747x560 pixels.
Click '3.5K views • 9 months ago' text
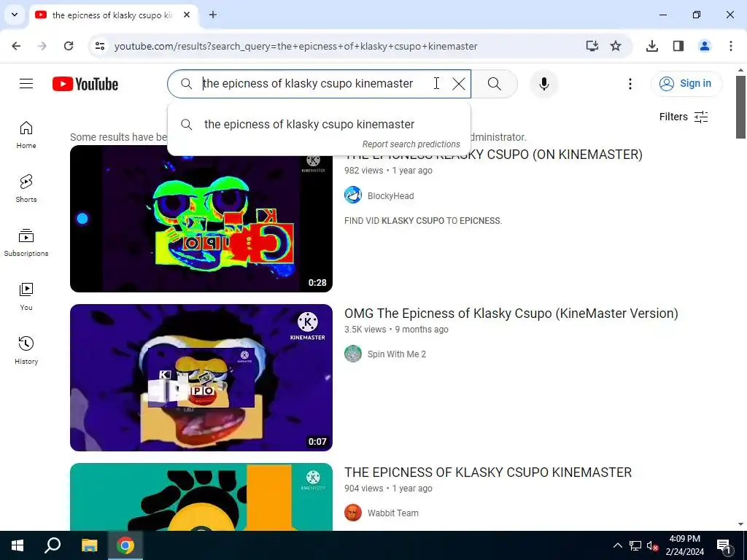[396, 330]
